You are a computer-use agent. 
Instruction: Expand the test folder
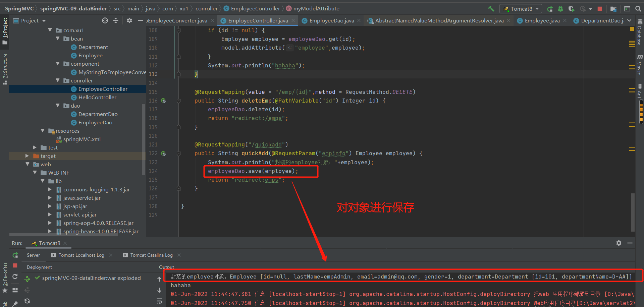pos(35,147)
